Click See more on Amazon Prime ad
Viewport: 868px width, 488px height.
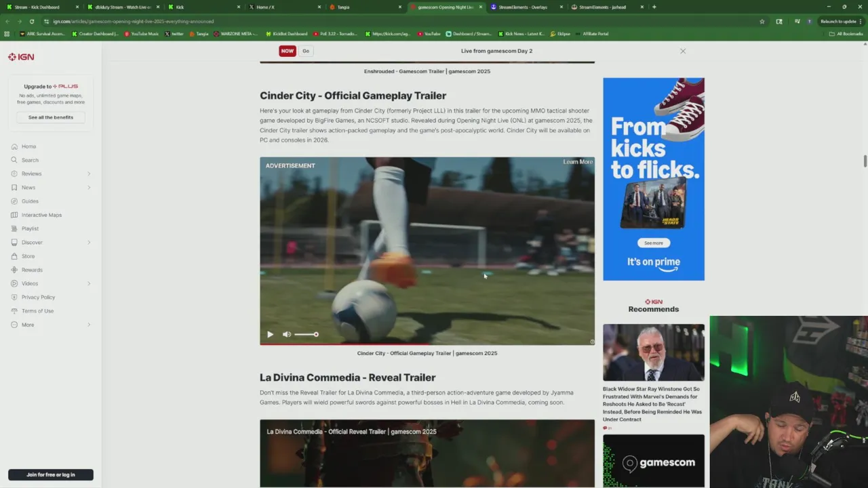click(x=654, y=243)
